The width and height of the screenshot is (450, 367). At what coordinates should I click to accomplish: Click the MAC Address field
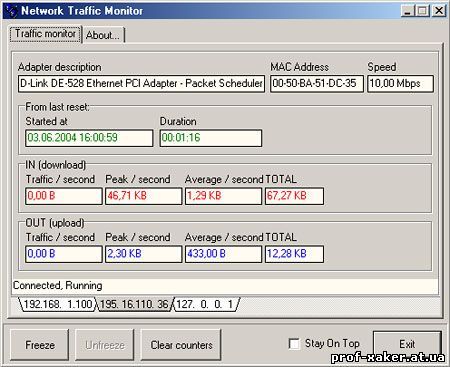317,83
